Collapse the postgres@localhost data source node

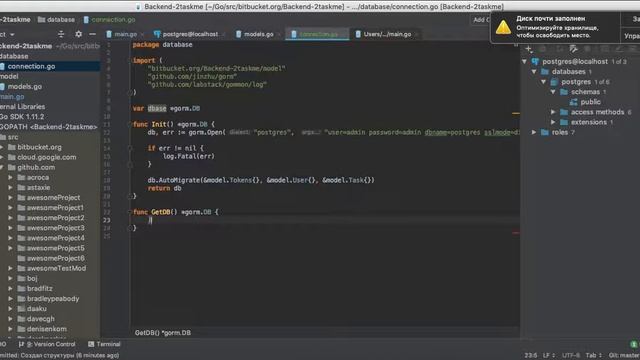[x=524, y=62]
